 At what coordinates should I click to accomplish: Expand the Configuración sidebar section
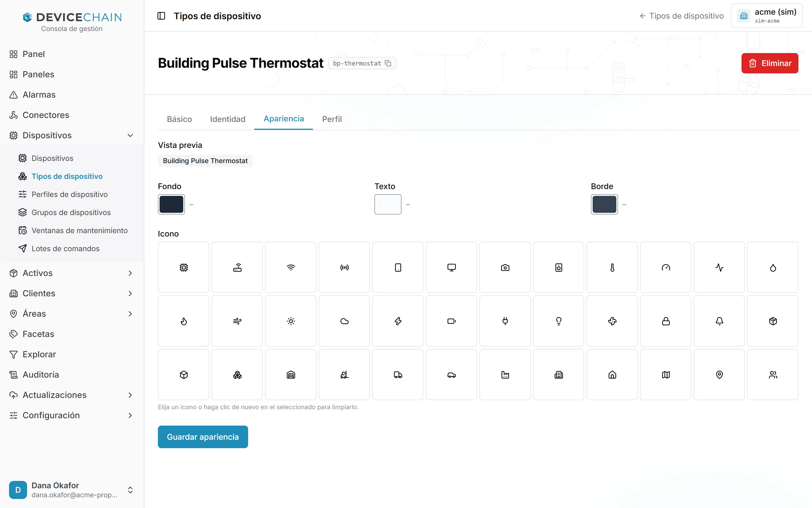pyautogui.click(x=71, y=415)
